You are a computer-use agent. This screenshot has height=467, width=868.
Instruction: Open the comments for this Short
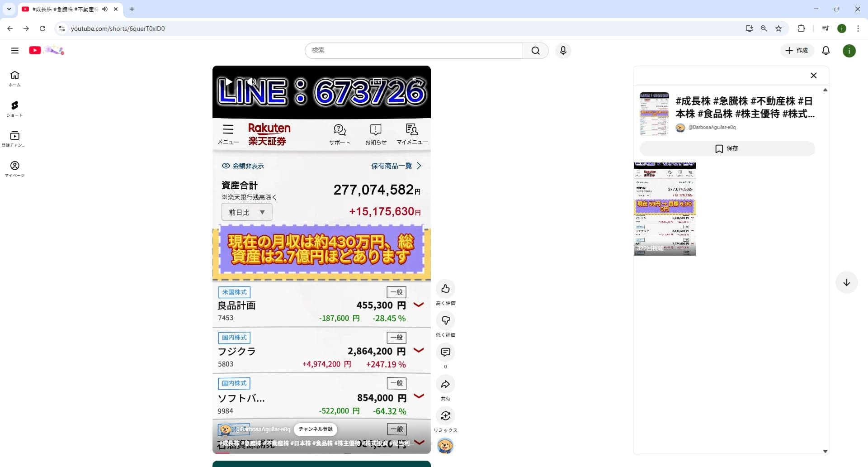[x=445, y=352]
